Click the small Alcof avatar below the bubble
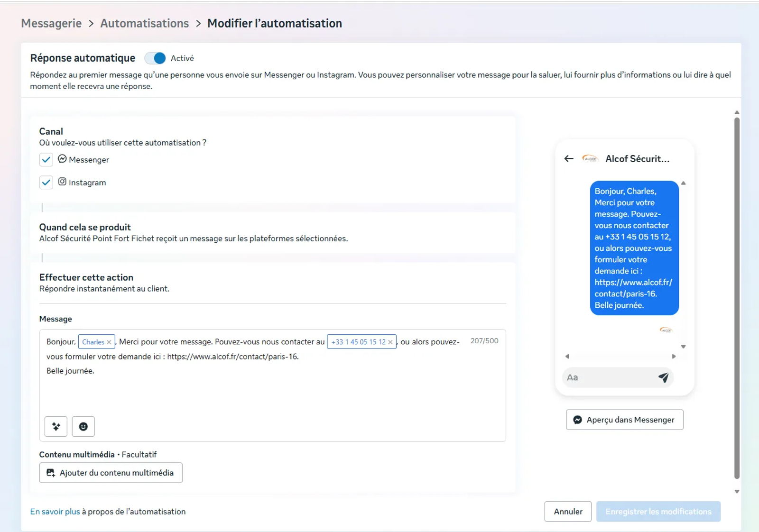The width and height of the screenshot is (759, 532). [x=666, y=330]
